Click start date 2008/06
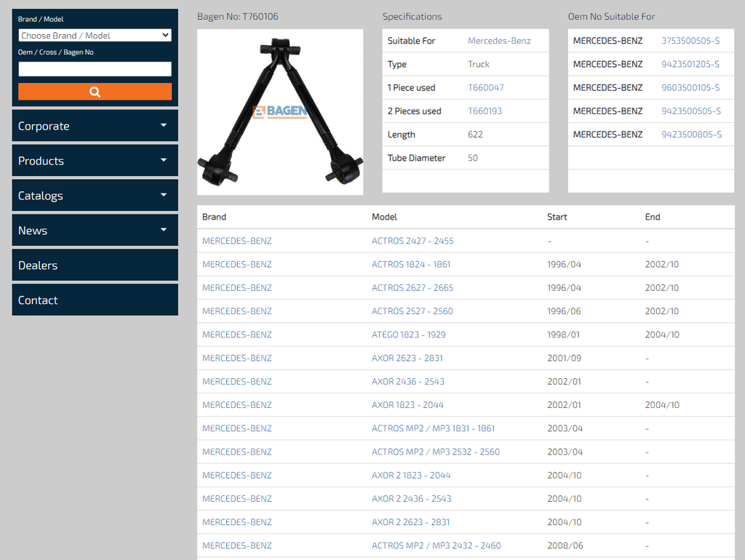745x560 pixels. tap(565, 545)
